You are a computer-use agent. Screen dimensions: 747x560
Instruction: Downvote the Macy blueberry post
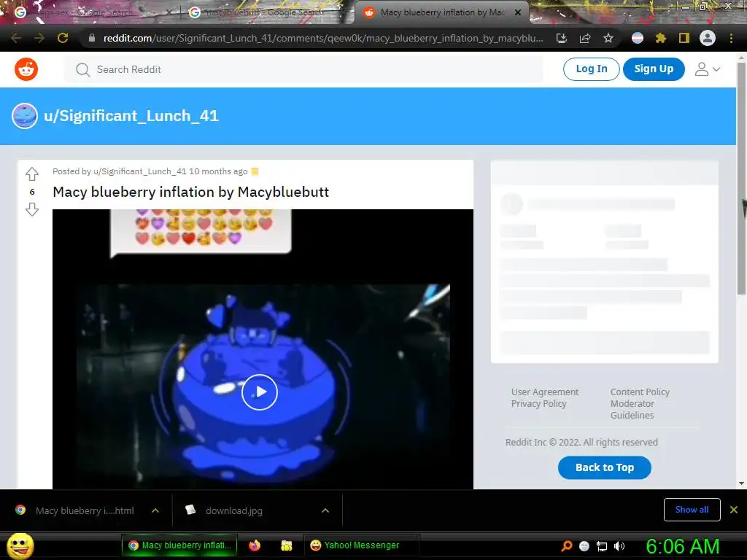[32, 209]
